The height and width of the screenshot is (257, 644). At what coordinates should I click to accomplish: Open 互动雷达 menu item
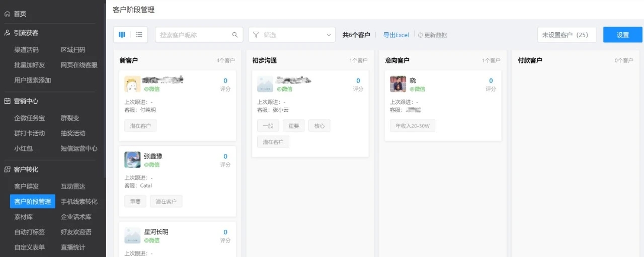[73, 187]
